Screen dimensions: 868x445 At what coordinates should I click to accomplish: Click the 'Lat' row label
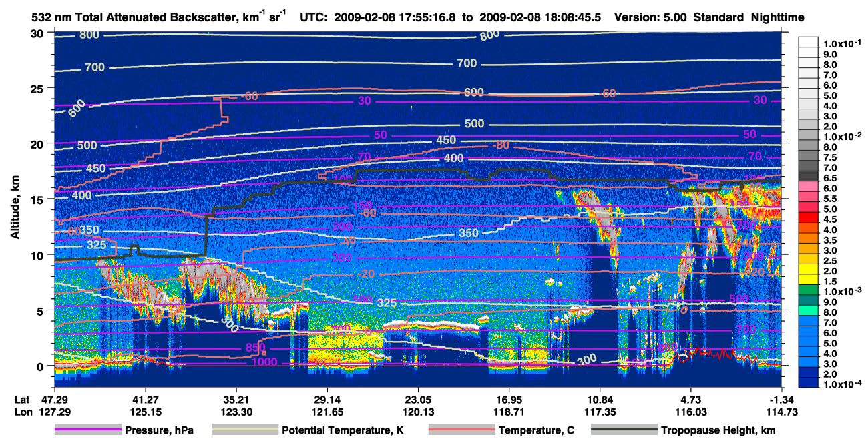21,399
